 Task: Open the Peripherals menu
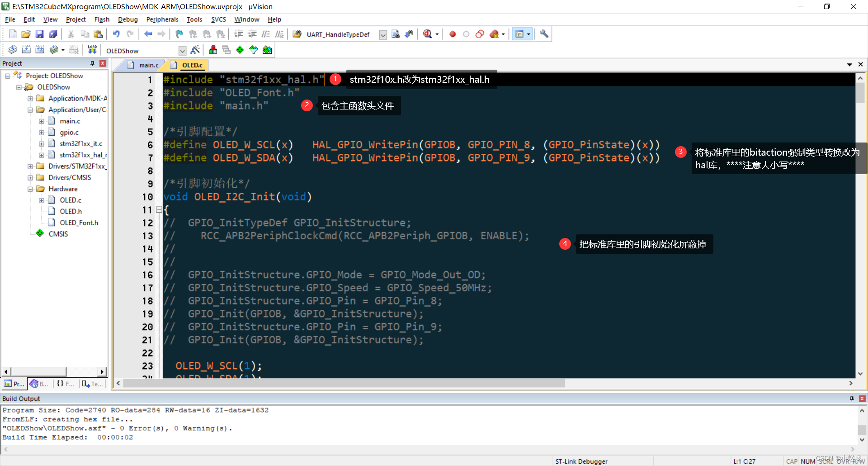(162, 19)
